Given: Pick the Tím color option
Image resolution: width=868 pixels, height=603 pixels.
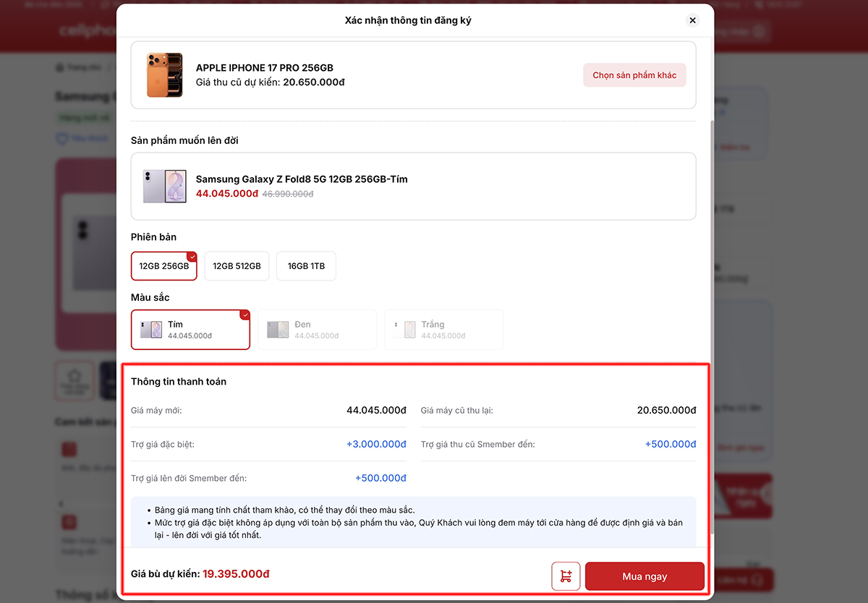Looking at the screenshot, I should (x=190, y=330).
